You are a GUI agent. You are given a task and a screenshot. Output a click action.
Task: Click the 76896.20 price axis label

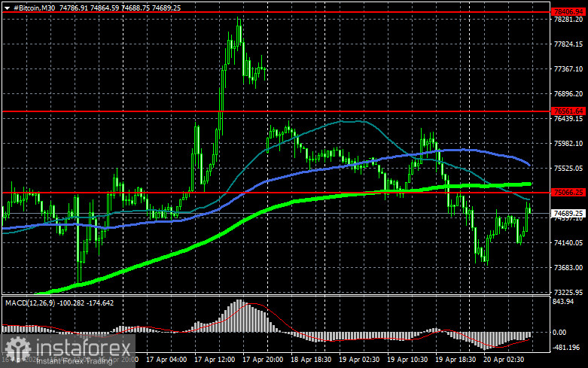[568, 93]
